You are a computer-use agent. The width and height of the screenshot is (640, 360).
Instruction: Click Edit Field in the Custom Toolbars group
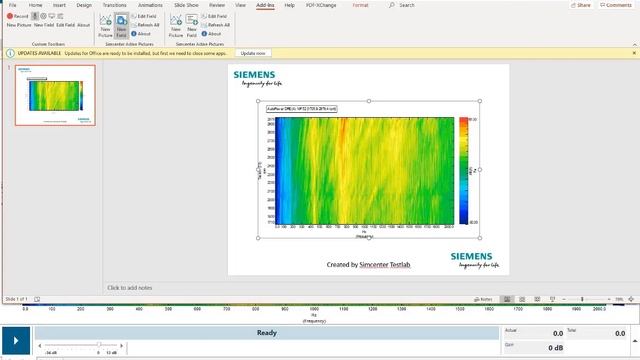65,25
